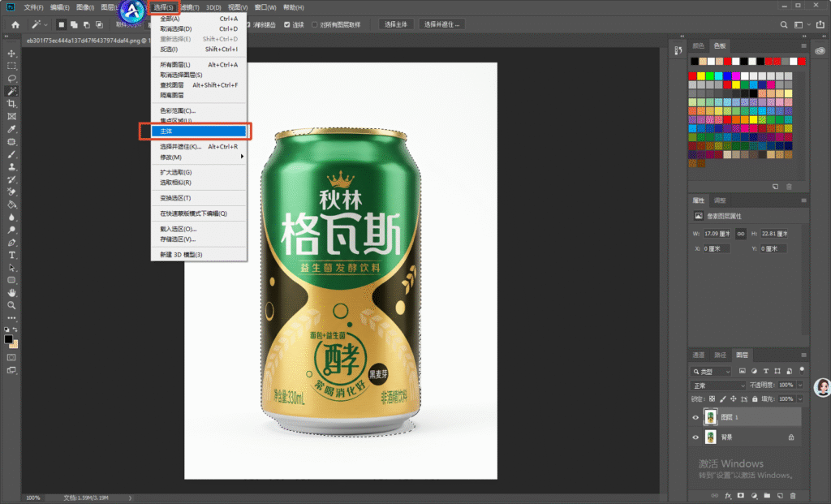Viewport: 831px width, 504px height.
Task: Click the 选择主体 button
Action: 396,24
